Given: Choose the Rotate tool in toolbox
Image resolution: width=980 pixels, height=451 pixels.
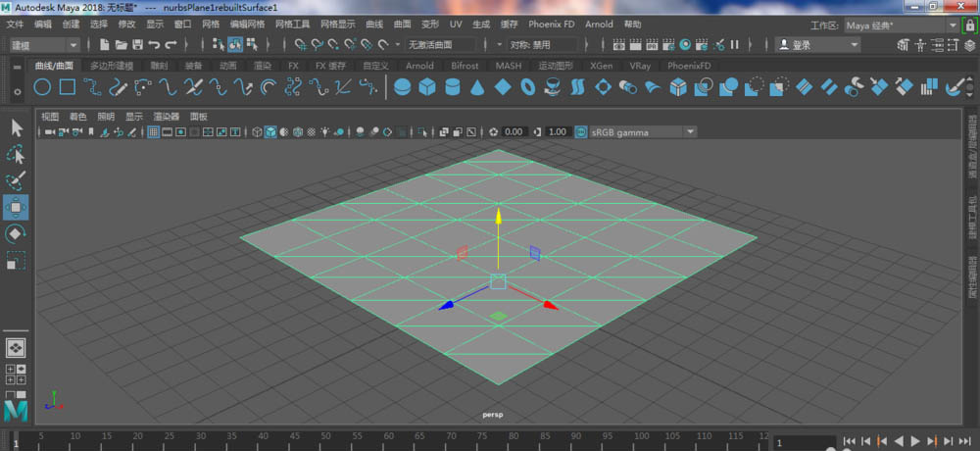Looking at the screenshot, I should 17,233.
